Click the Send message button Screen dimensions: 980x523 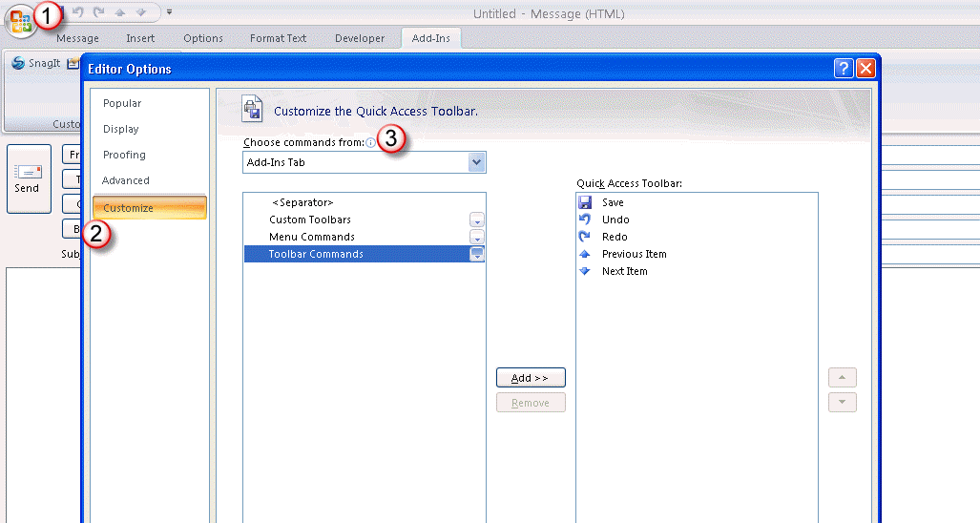pyautogui.click(x=27, y=178)
